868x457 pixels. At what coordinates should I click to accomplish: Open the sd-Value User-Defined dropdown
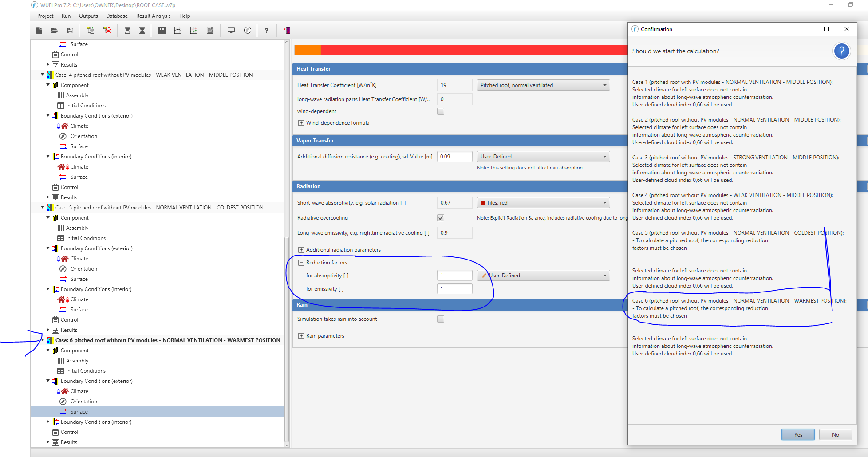point(544,157)
